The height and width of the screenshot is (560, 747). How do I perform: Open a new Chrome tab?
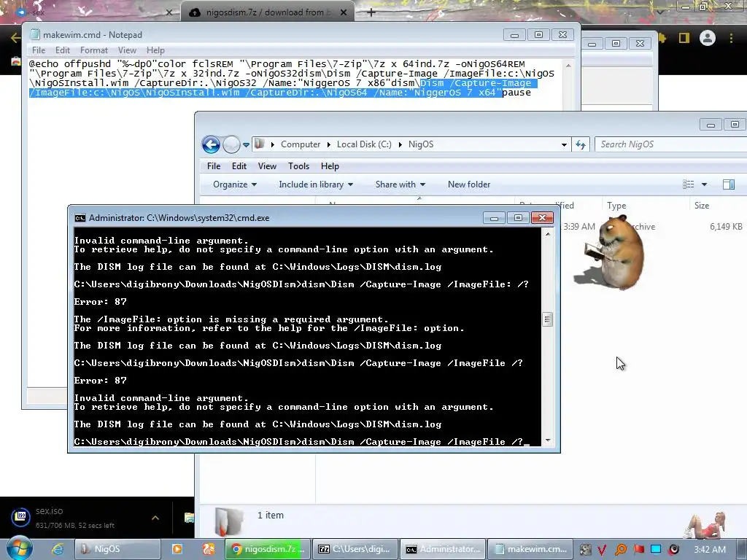tap(371, 12)
